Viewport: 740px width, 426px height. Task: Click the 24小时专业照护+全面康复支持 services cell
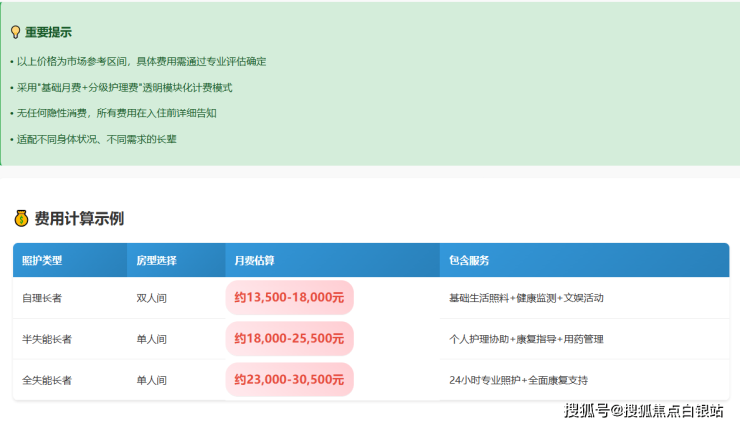518,380
